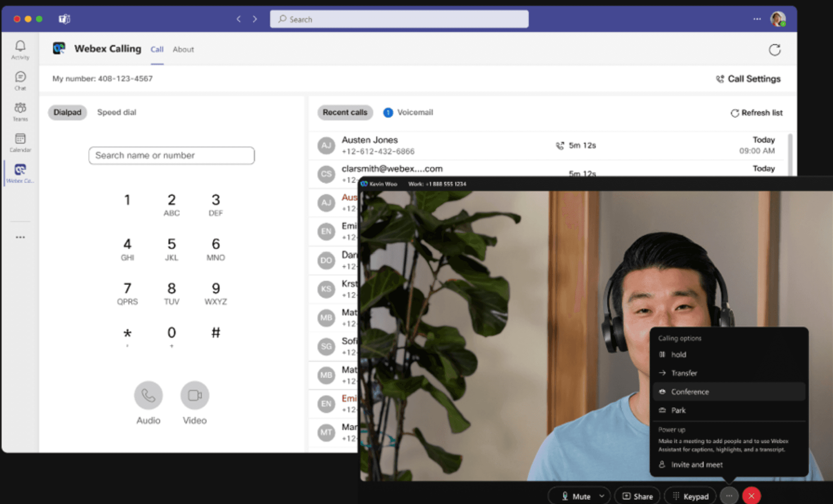Show more apps via sidebar ellipsis
833x504 pixels.
coord(20,237)
